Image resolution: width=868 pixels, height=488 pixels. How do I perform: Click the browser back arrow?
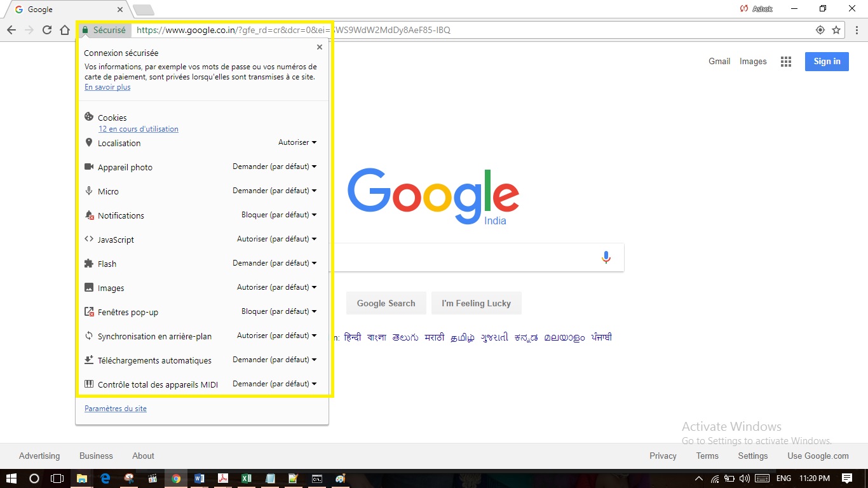coord(11,30)
